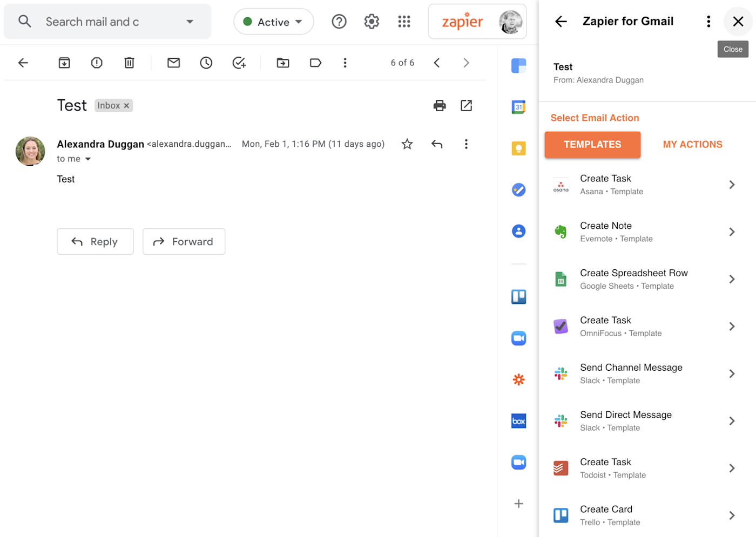Click the reply arrow in message header
This screenshot has width=756, height=537.
click(x=437, y=144)
